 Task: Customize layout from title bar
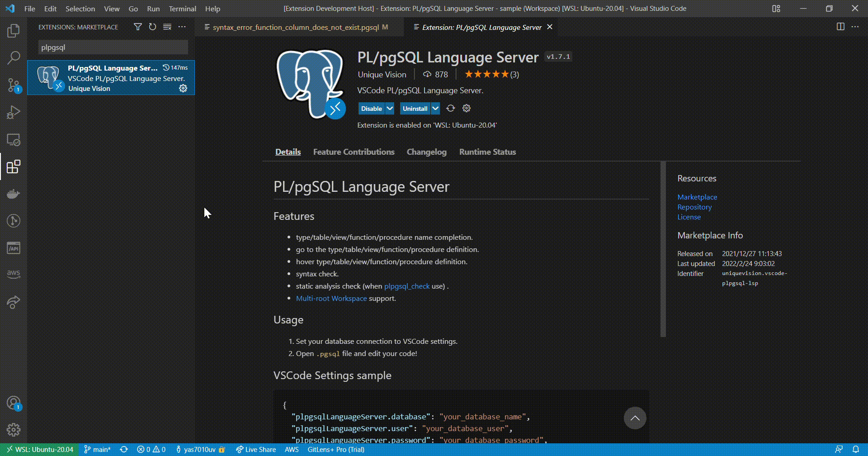[776, 9]
